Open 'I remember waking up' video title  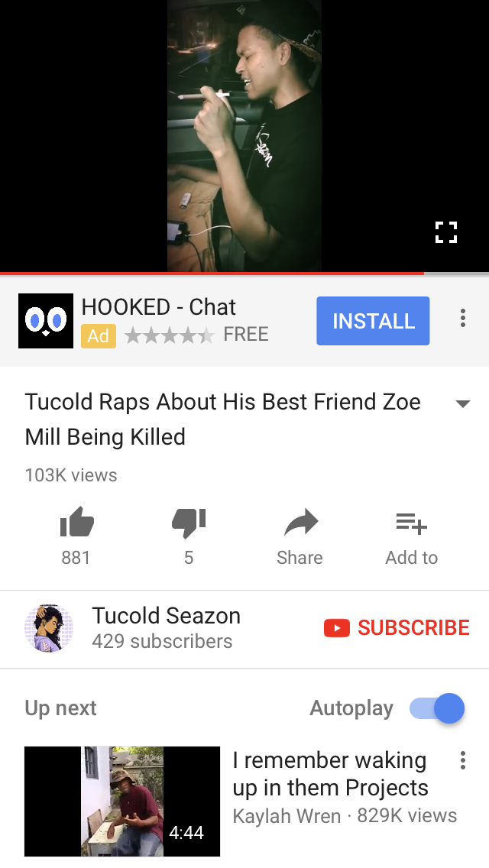pyautogui.click(x=331, y=774)
